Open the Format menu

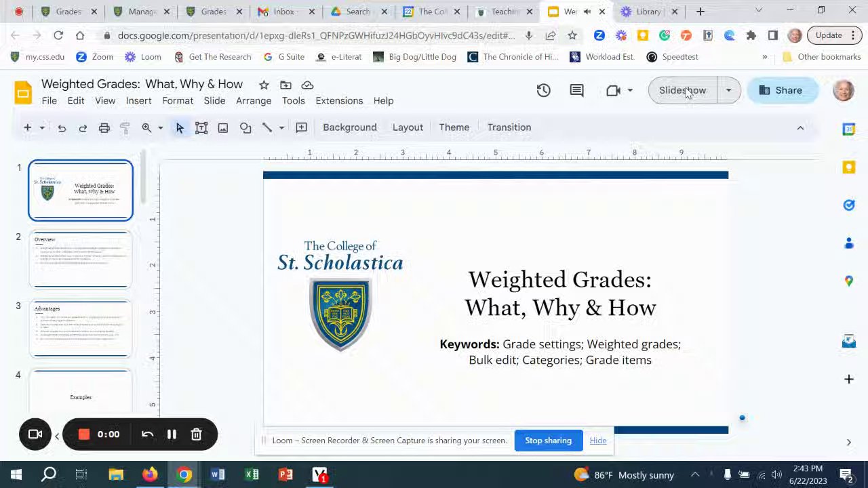[178, 100]
